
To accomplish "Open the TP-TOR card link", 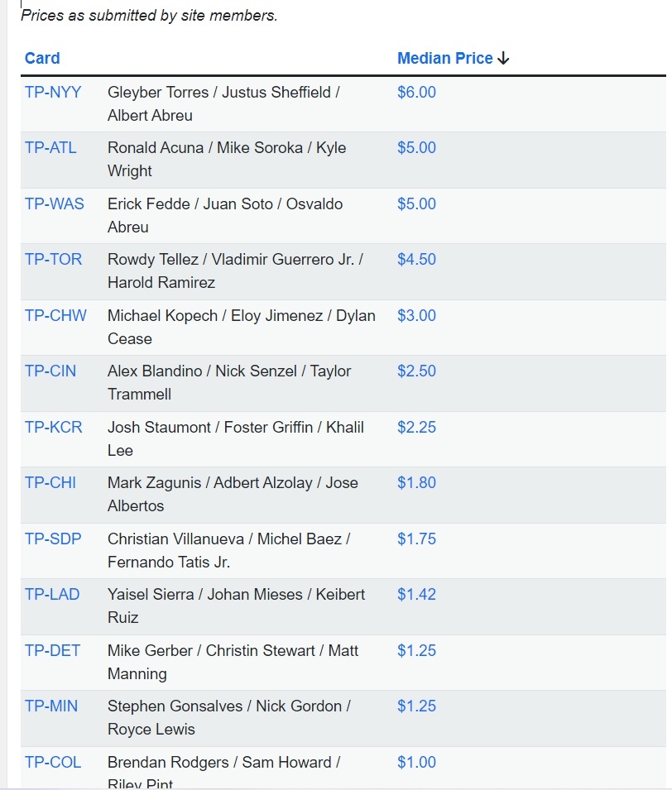I will tap(54, 260).
